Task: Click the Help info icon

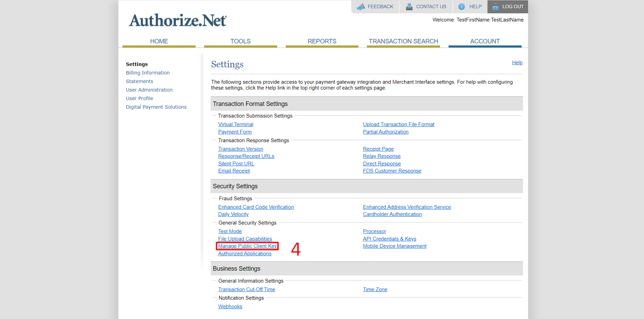Action: (x=461, y=7)
